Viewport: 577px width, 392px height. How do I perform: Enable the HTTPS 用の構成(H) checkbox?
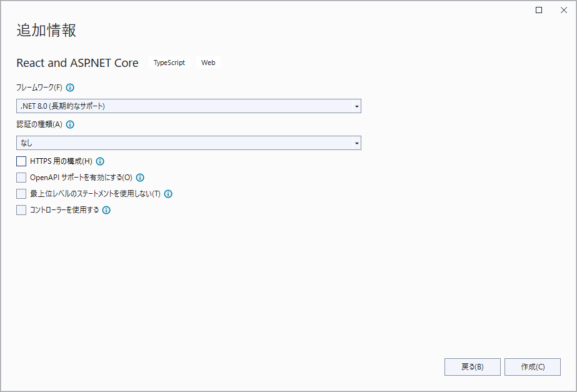[x=21, y=161]
